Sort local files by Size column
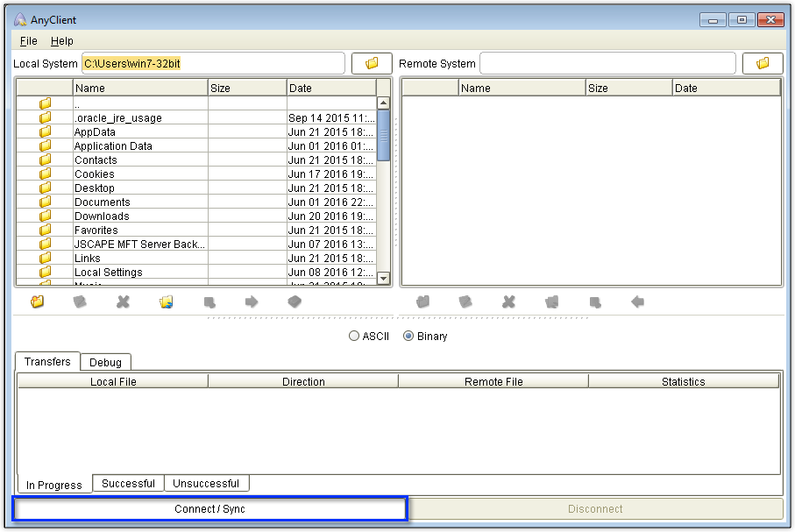The image size is (795, 532). 247,88
